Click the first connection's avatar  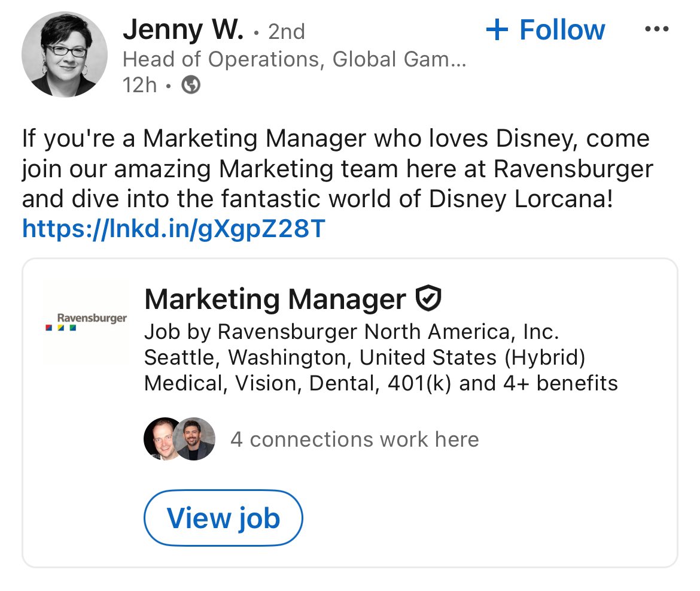[x=162, y=439]
